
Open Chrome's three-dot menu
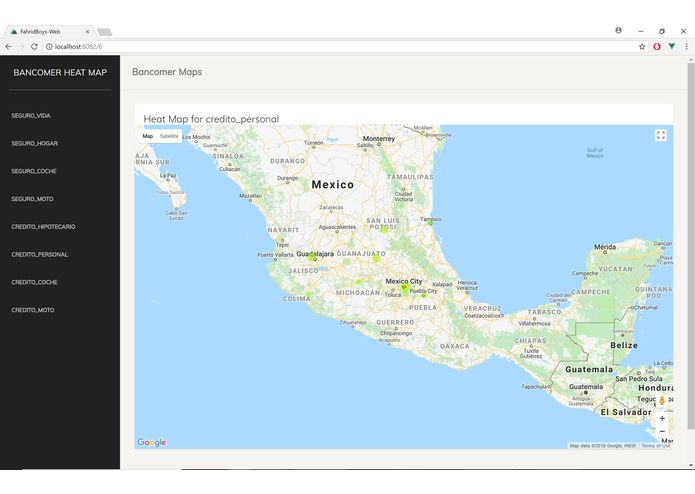[686, 47]
